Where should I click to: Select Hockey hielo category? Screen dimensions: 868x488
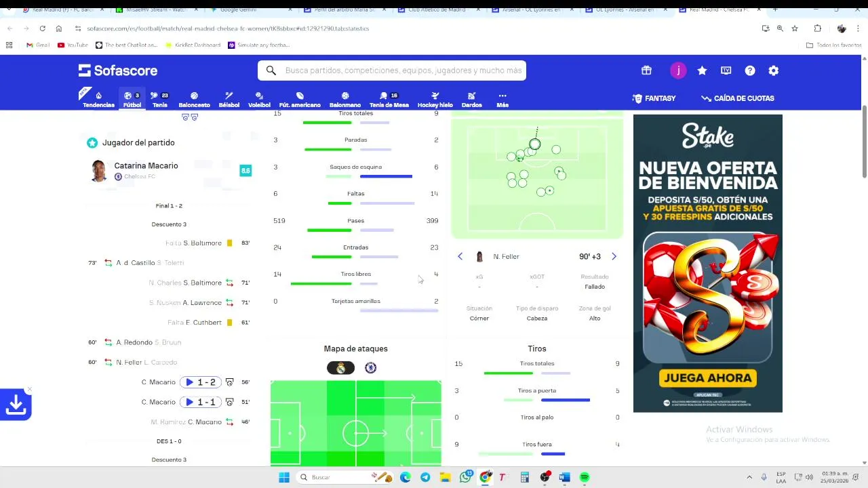coord(435,100)
